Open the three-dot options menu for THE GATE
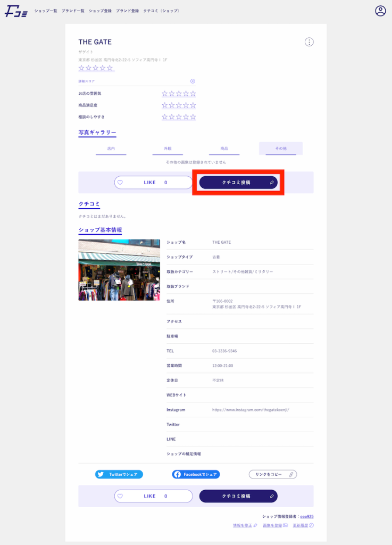Image resolution: width=392 pixels, height=545 pixels. coord(309,42)
